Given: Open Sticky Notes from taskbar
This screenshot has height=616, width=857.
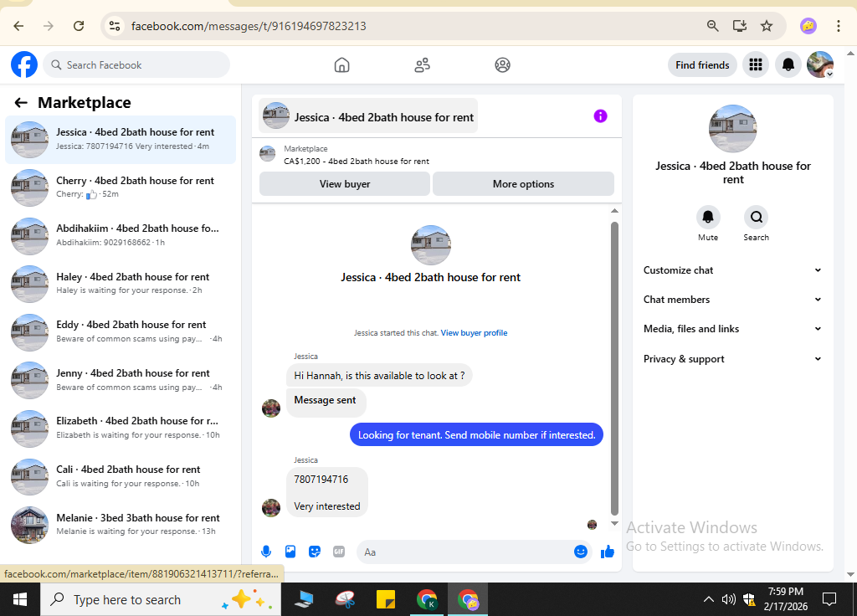Looking at the screenshot, I should pos(386,599).
